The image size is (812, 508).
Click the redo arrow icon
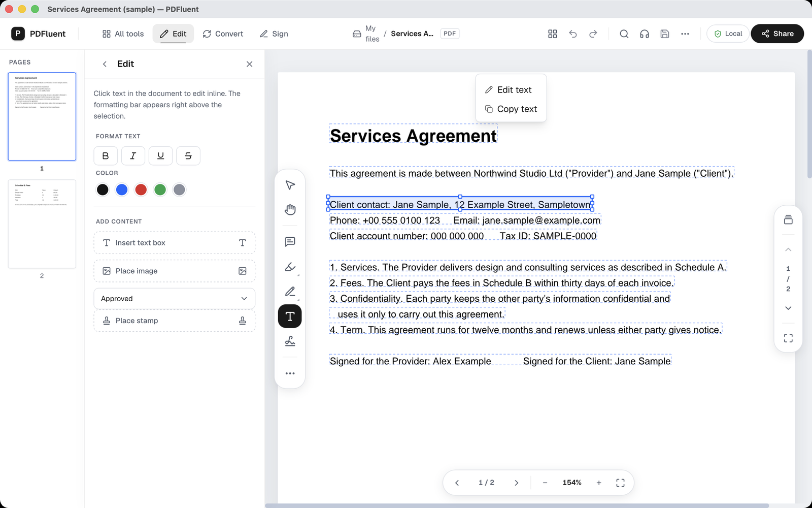coord(593,34)
